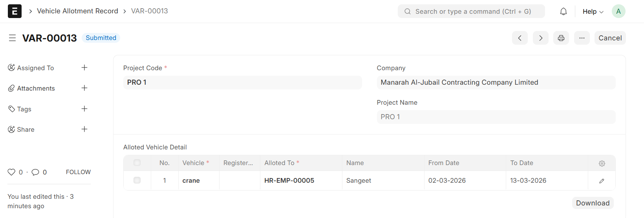
Task: Edit the crane row with pencil icon
Action: click(602, 181)
